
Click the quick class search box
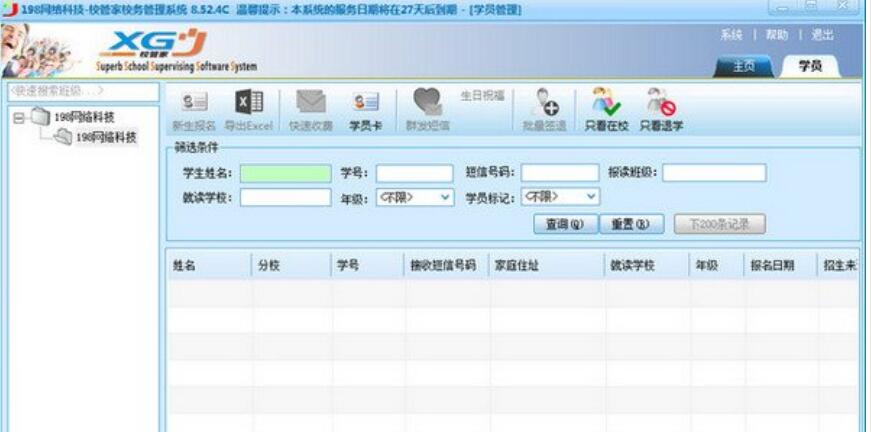tap(83, 92)
